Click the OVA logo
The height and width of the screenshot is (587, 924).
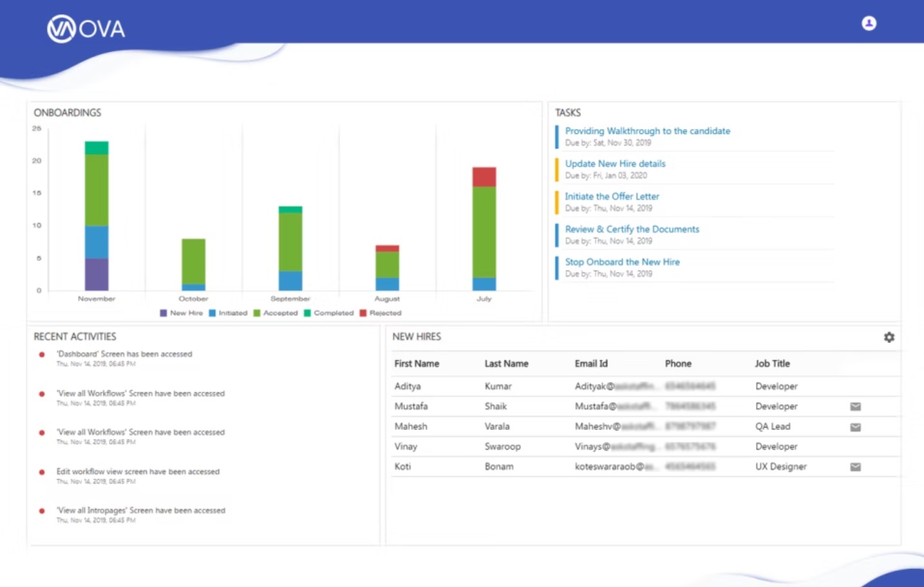coord(86,29)
